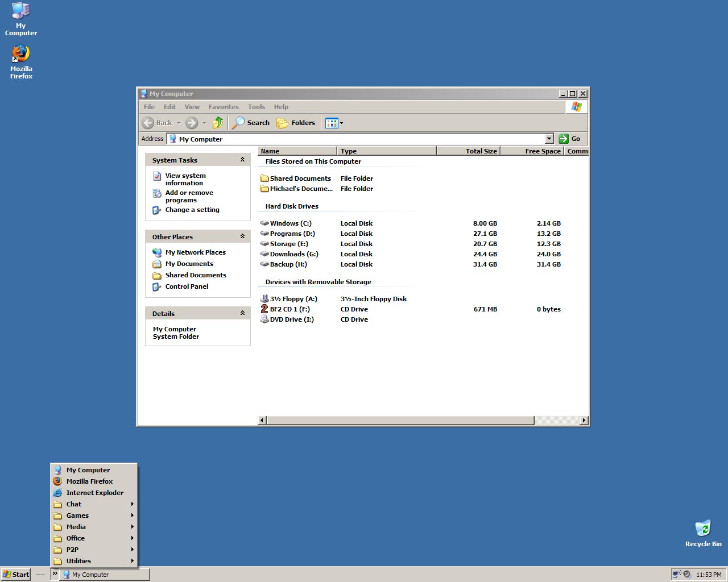Click the horizontal scrollbar right arrow

click(x=584, y=421)
